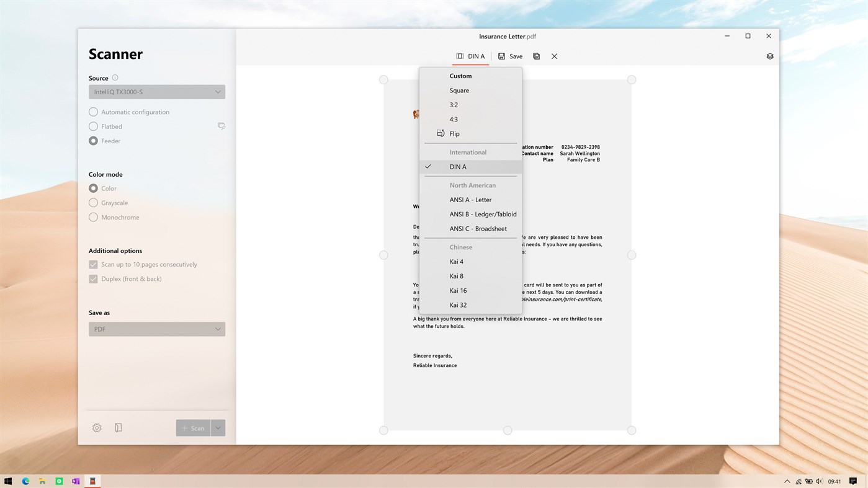Open the DIN A aspect ratio button

[470, 56]
